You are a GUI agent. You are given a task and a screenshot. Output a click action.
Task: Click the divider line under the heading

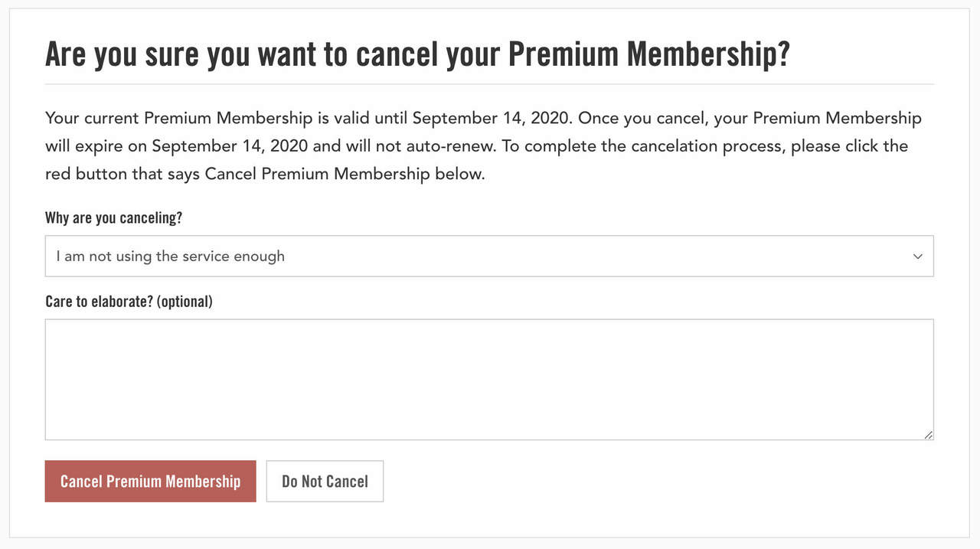coord(488,83)
